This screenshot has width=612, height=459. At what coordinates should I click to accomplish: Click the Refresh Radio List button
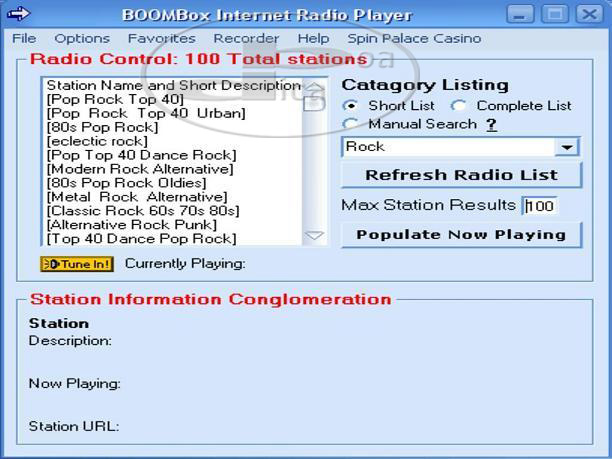click(x=460, y=175)
